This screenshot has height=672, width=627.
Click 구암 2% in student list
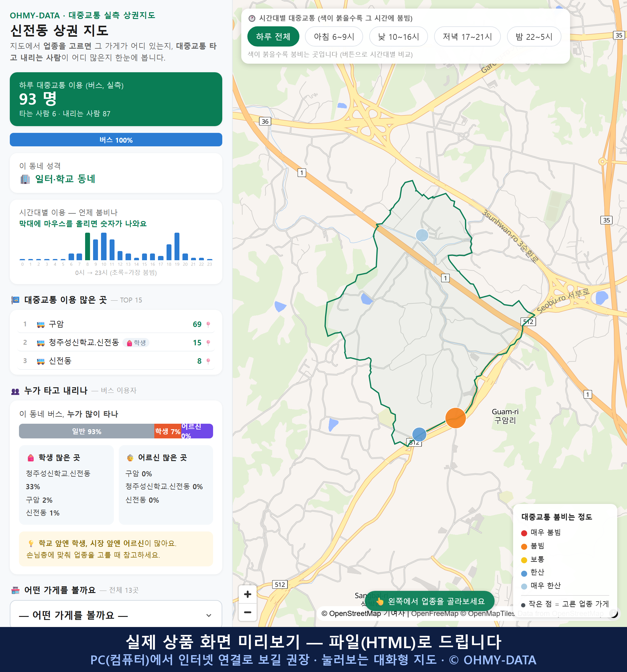[x=39, y=500]
